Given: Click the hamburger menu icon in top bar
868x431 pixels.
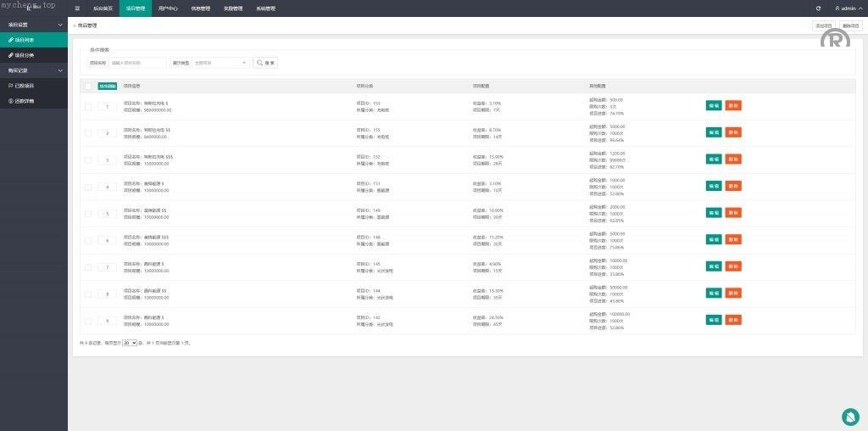Looking at the screenshot, I should point(77,8).
